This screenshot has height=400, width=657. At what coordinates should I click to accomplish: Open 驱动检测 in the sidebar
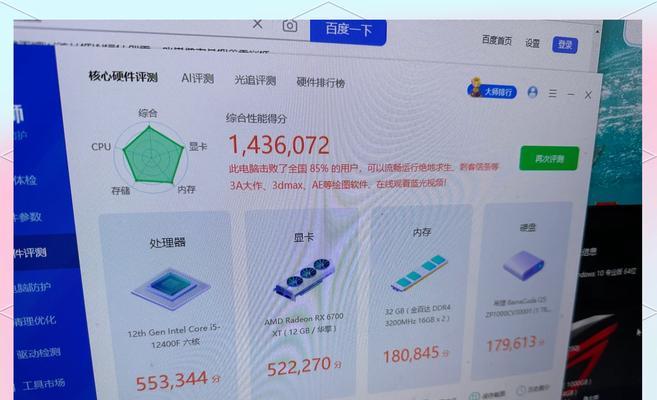point(39,353)
